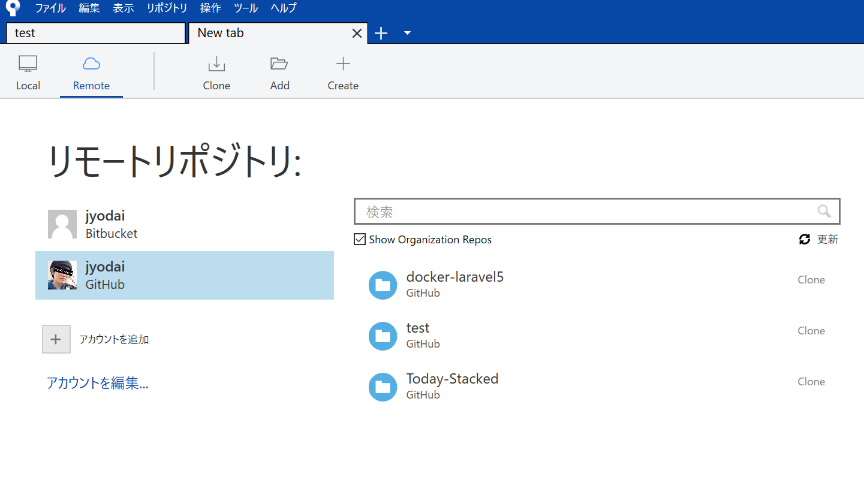Click the Add repository folder icon
This screenshot has height=504, width=864.
click(279, 64)
